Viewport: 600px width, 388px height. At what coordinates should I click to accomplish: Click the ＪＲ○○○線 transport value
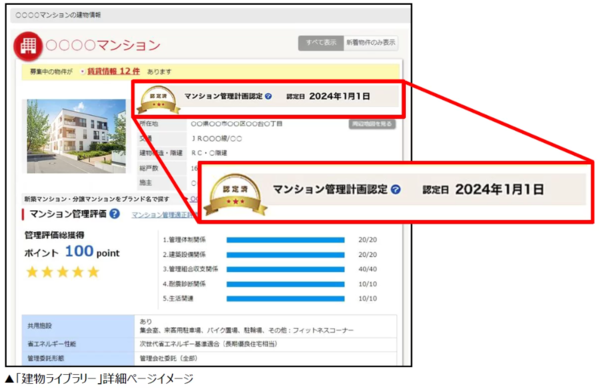pyautogui.click(x=217, y=139)
